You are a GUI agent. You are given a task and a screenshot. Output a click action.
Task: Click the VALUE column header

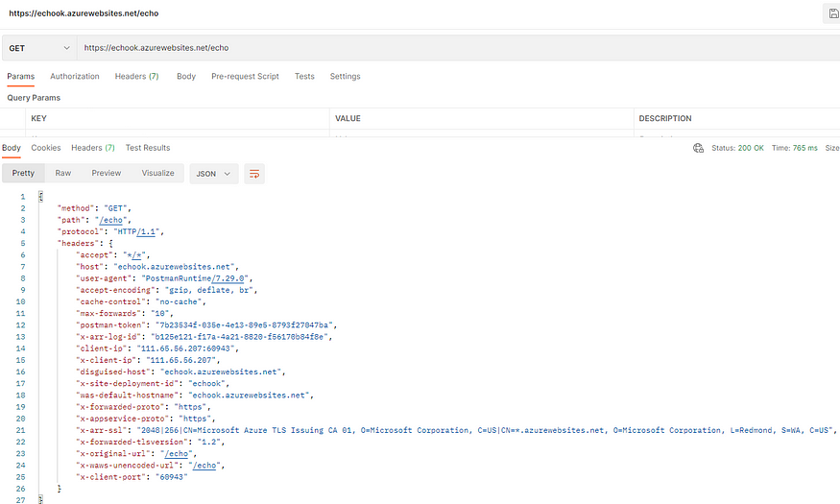(x=348, y=118)
